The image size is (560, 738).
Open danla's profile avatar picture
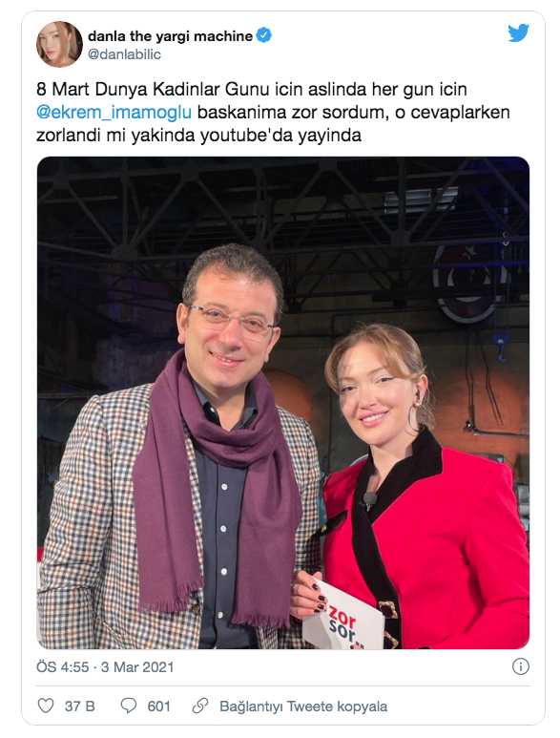(x=59, y=44)
